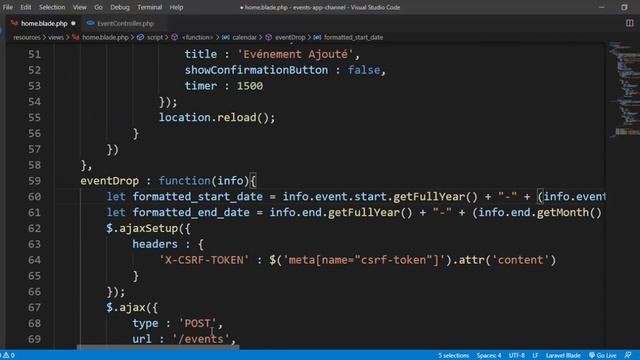Click the horizontal scrollbar of the editor
The height and width of the screenshot is (360, 640).
pyautogui.click(x=158, y=347)
